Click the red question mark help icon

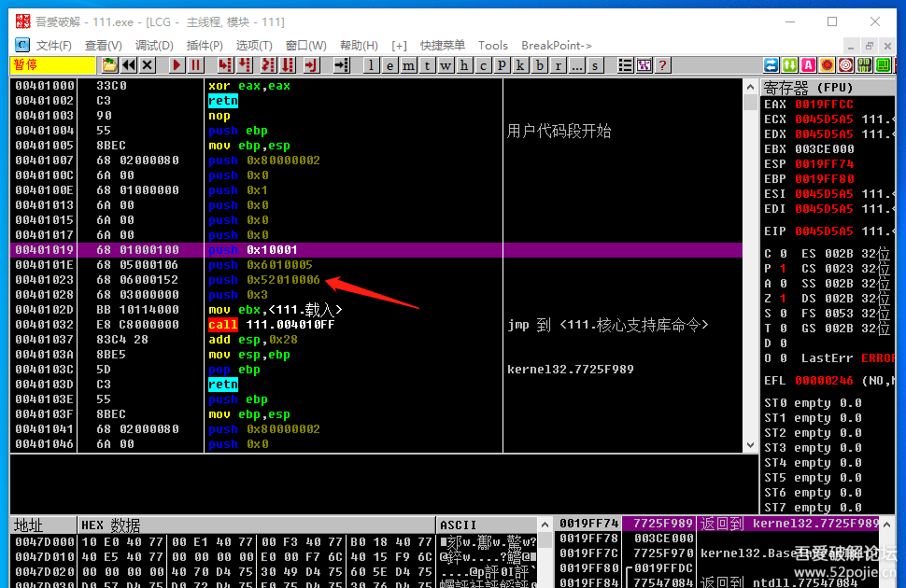[662, 65]
